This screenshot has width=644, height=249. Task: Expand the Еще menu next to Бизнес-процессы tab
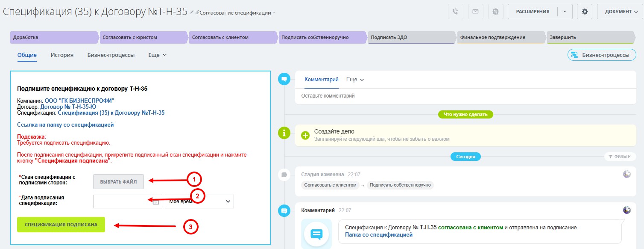pos(157,55)
